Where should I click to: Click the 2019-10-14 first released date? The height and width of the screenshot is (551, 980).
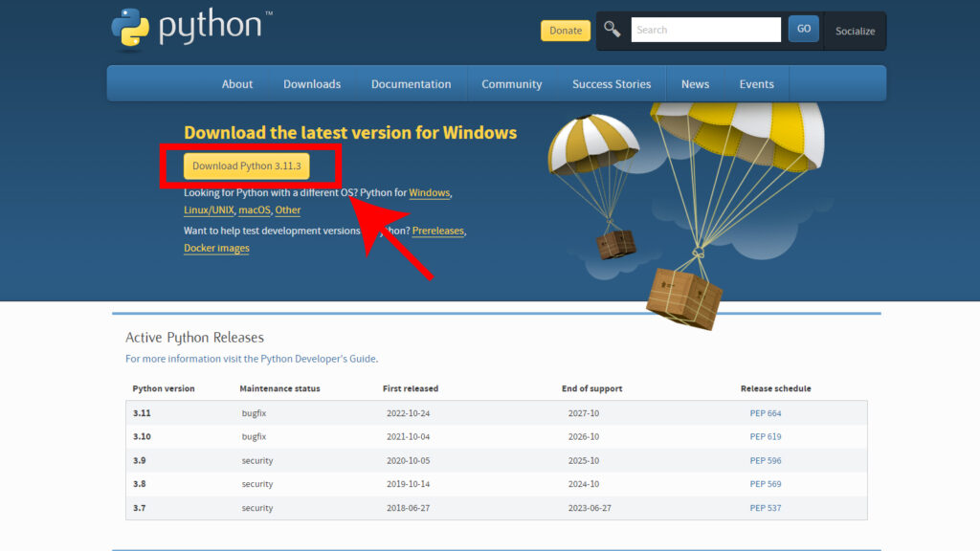pyautogui.click(x=408, y=484)
